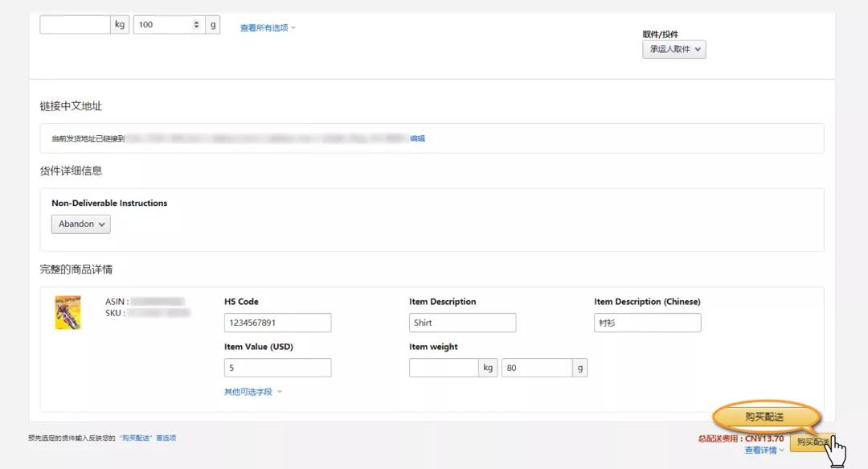Viewport: 868px width, 469px height.
Task: Click the 编辑 link for linked address
Action: point(418,138)
